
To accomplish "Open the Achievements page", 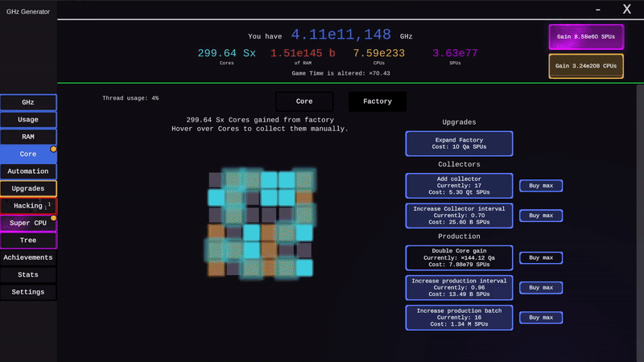I will 28,257.
